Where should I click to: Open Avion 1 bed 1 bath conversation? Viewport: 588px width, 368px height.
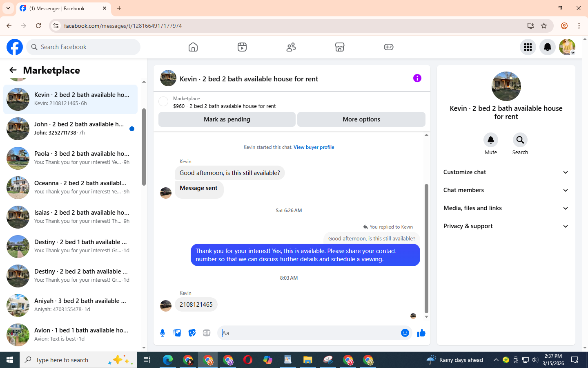(x=70, y=335)
